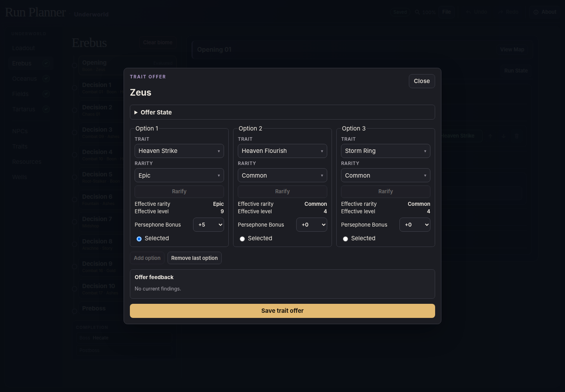Click Rarify under Option 1
Screen dimensions: 565x392
tap(179, 192)
